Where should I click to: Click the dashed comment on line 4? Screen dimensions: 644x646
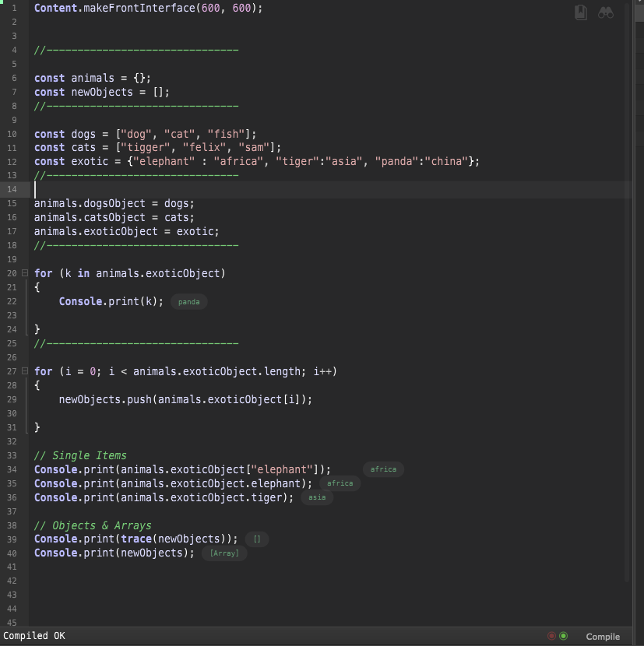[136, 50]
